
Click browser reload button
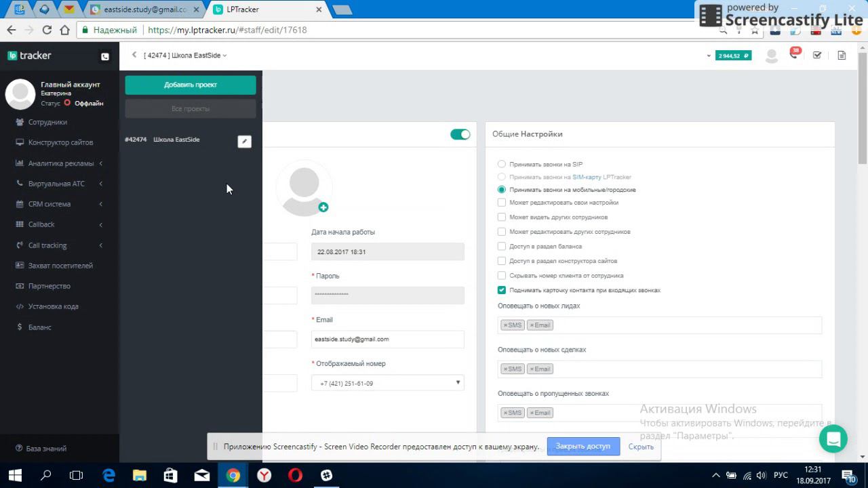point(47,30)
